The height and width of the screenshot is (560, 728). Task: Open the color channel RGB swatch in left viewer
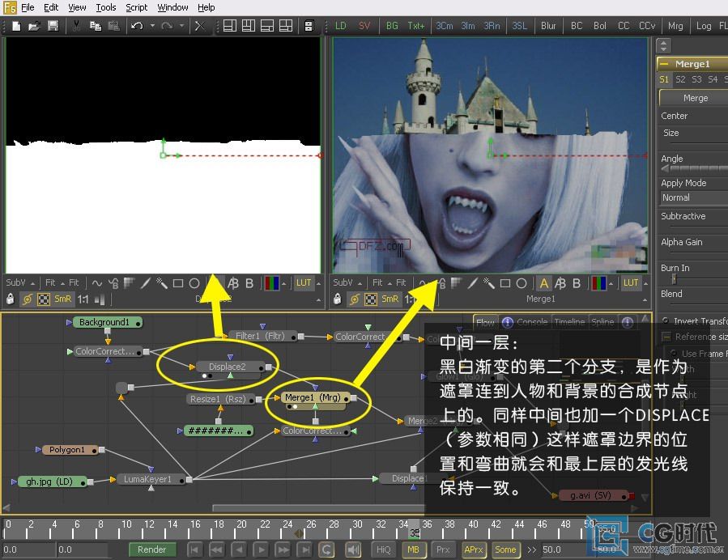(271, 283)
